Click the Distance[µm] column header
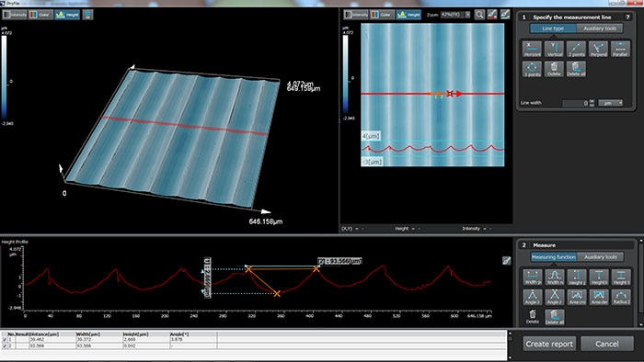Screen dimensions: 644x362 (x=53, y=334)
